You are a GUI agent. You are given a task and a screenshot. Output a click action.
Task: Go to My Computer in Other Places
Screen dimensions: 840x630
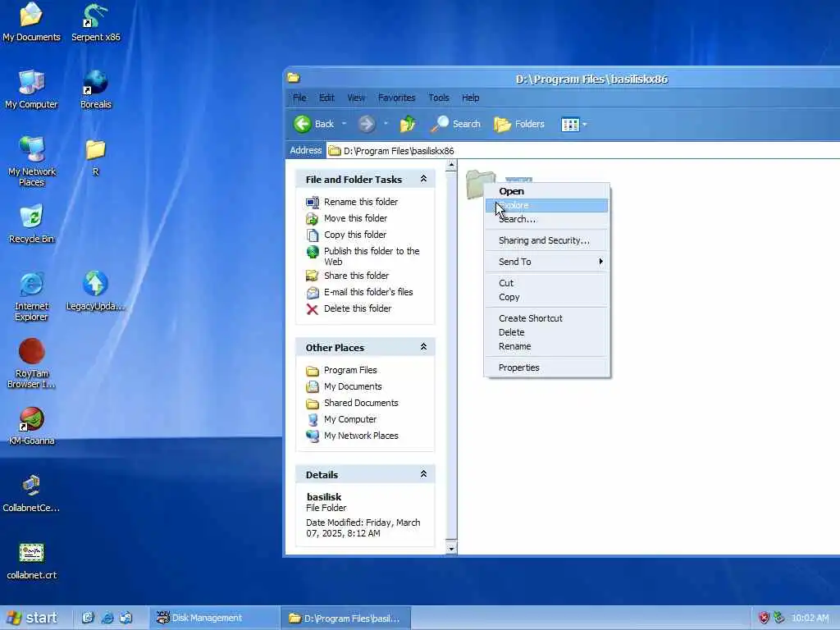[x=341, y=419]
